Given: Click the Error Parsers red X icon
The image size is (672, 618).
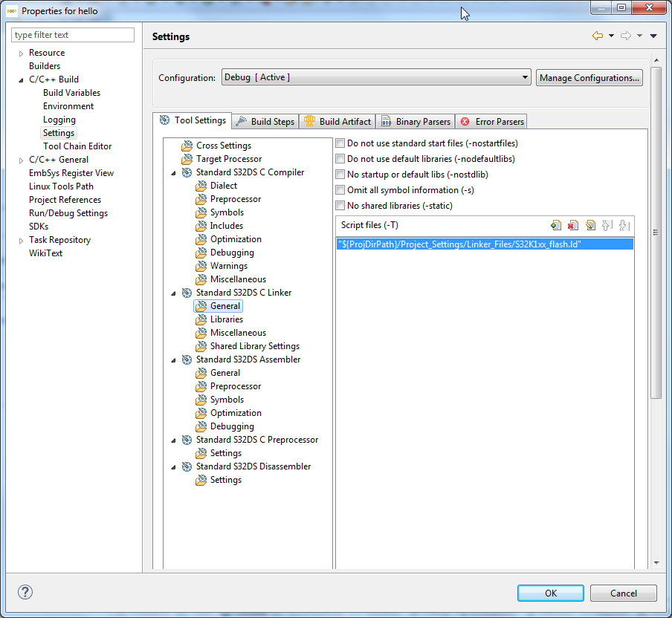Looking at the screenshot, I should (x=465, y=122).
